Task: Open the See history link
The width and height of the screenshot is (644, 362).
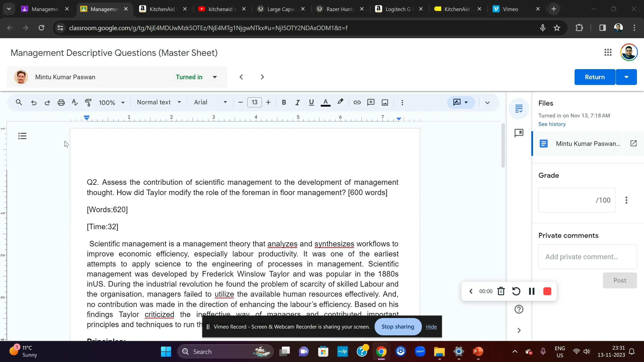Action: coord(552,124)
